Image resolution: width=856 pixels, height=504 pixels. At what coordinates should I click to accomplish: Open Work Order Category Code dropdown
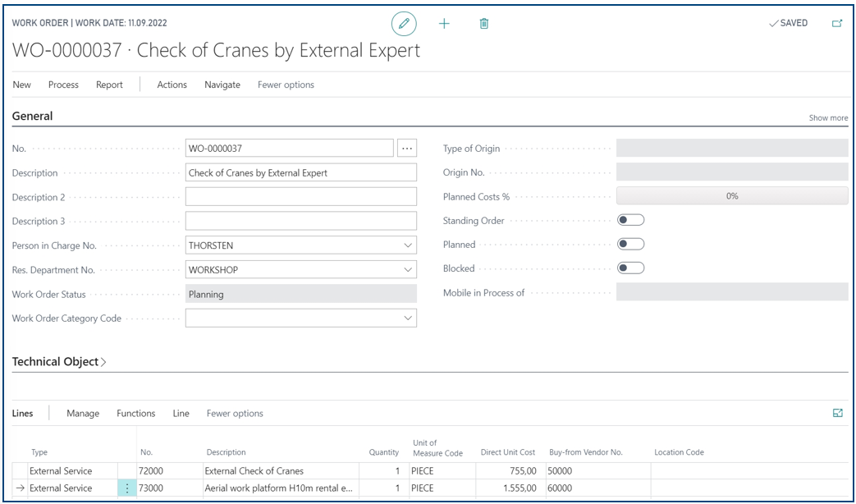(x=408, y=318)
